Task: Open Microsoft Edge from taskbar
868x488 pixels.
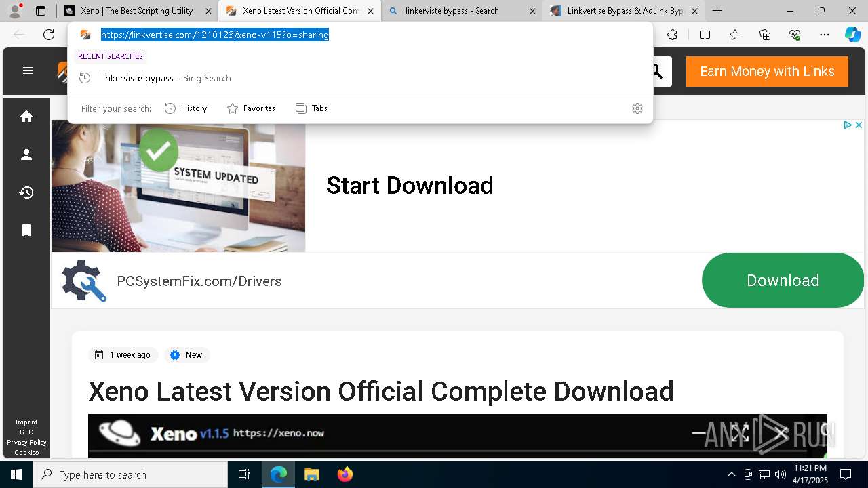Action: pos(279,474)
